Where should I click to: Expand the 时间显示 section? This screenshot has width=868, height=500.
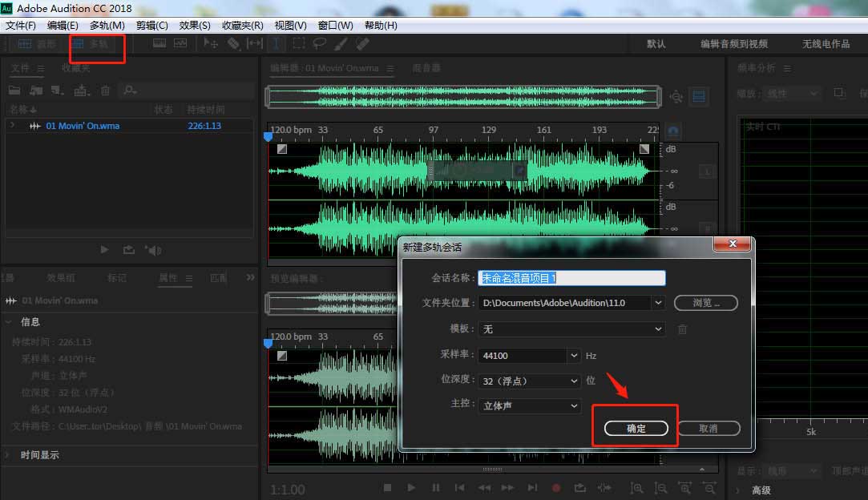pos(8,454)
